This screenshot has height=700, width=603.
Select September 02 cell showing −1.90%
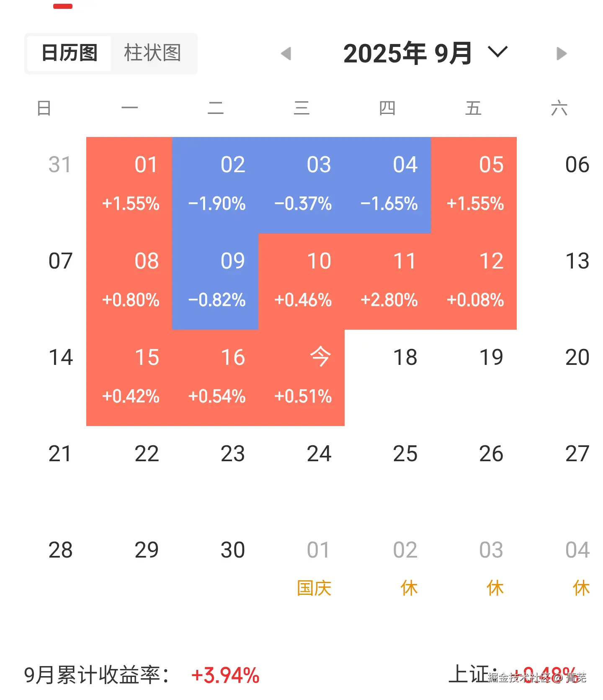(x=215, y=185)
